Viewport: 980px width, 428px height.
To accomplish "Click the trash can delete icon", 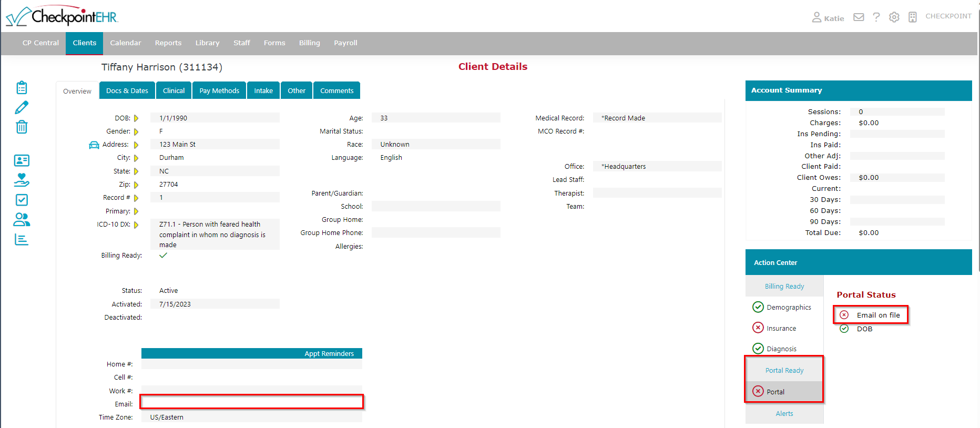I will [22, 127].
